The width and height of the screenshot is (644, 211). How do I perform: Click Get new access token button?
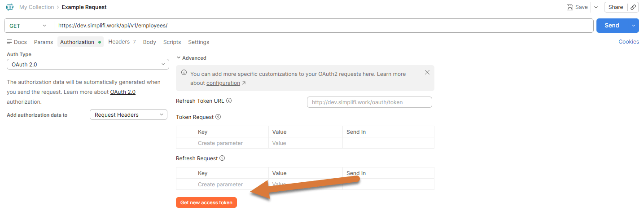click(206, 202)
